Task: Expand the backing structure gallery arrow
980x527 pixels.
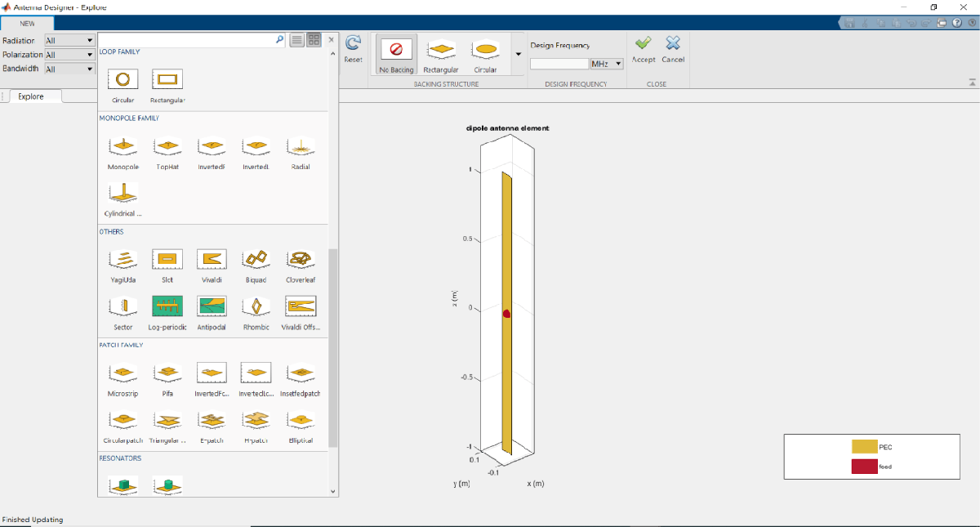Action: pyautogui.click(x=518, y=54)
